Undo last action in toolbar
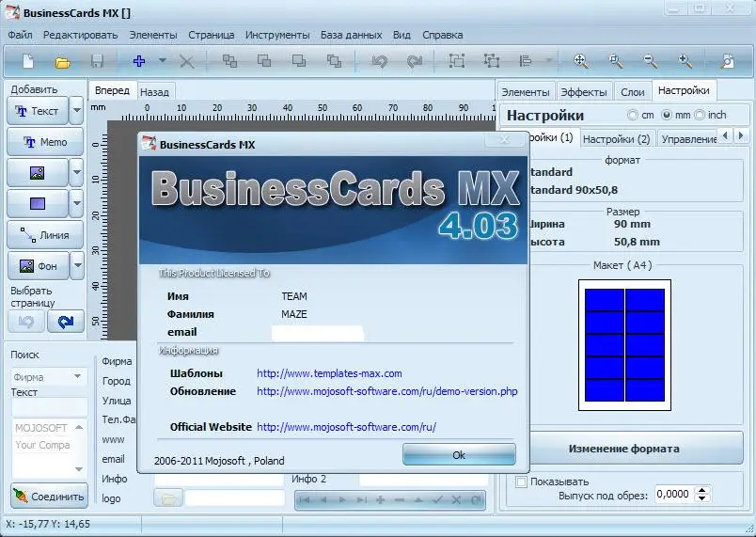This screenshot has width=756, height=537. click(x=380, y=61)
